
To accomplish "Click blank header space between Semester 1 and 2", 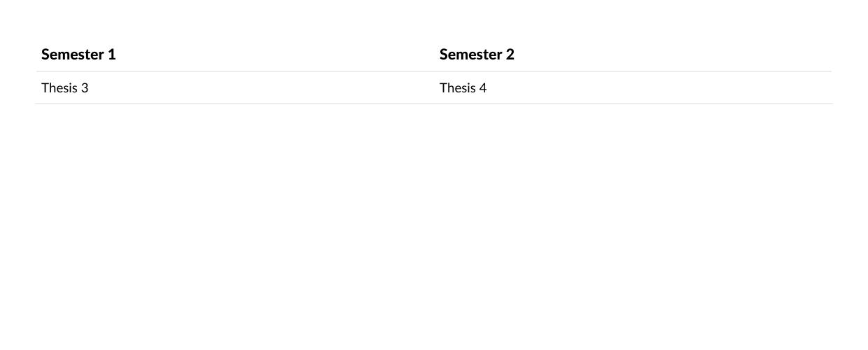I will (x=276, y=55).
